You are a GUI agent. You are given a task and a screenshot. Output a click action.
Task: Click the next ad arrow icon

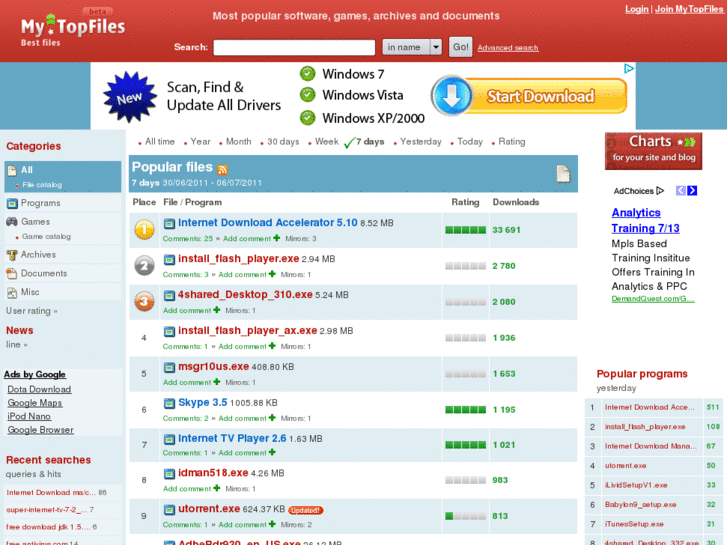[692, 191]
